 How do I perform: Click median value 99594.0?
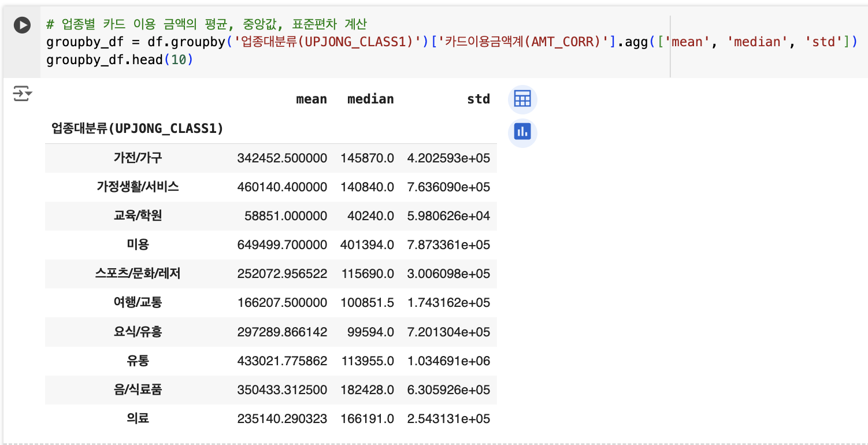point(371,332)
